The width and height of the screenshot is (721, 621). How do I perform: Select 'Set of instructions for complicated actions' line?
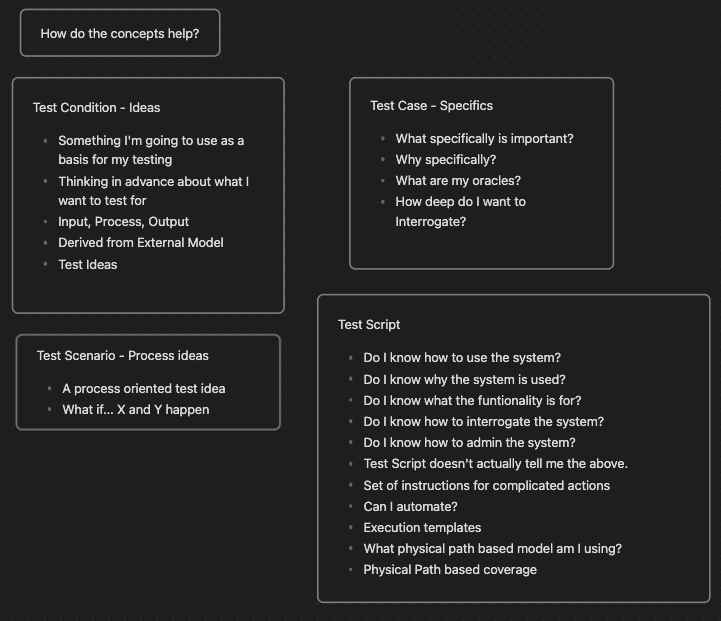click(x=486, y=485)
